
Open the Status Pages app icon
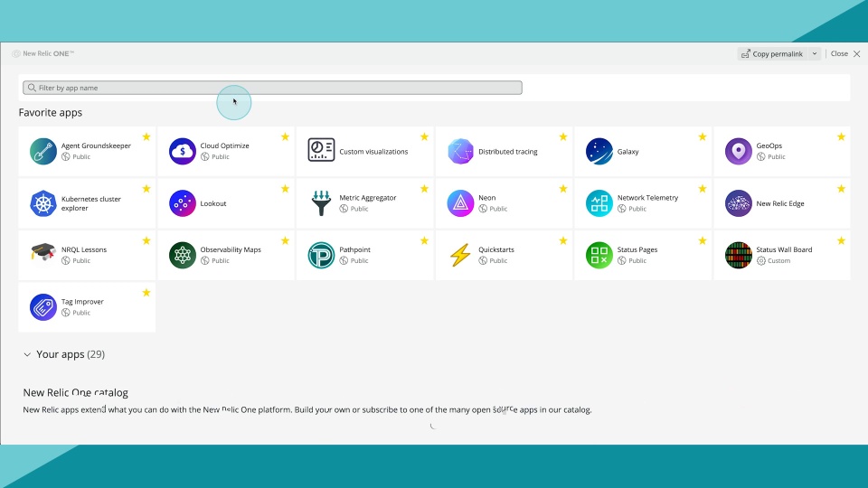[x=599, y=255]
